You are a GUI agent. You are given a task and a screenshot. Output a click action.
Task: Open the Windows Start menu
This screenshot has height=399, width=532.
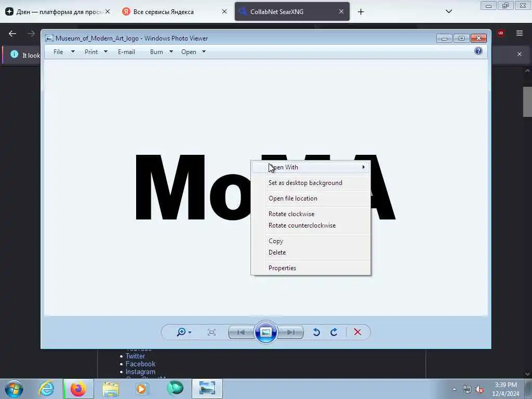14,389
